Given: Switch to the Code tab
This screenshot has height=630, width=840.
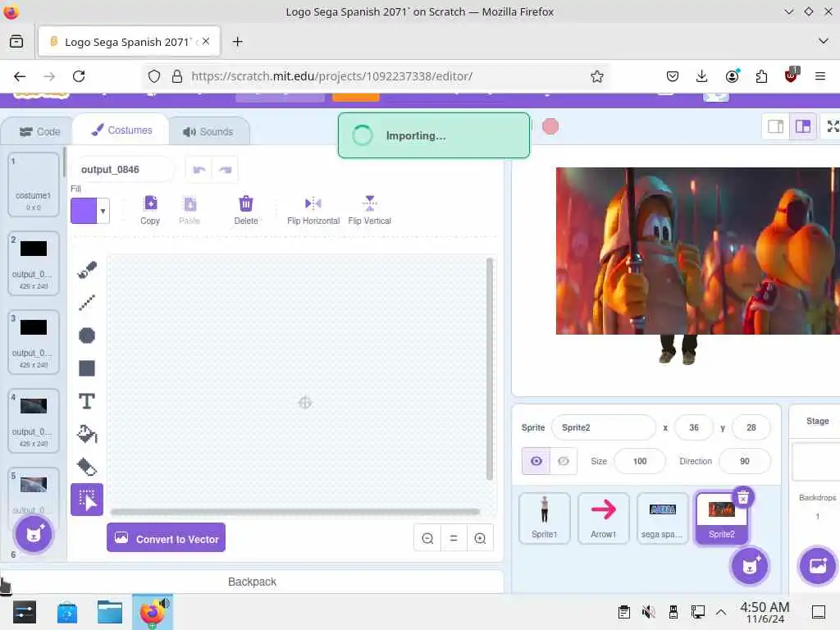Looking at the screenshot, I should tap(39, 132).
